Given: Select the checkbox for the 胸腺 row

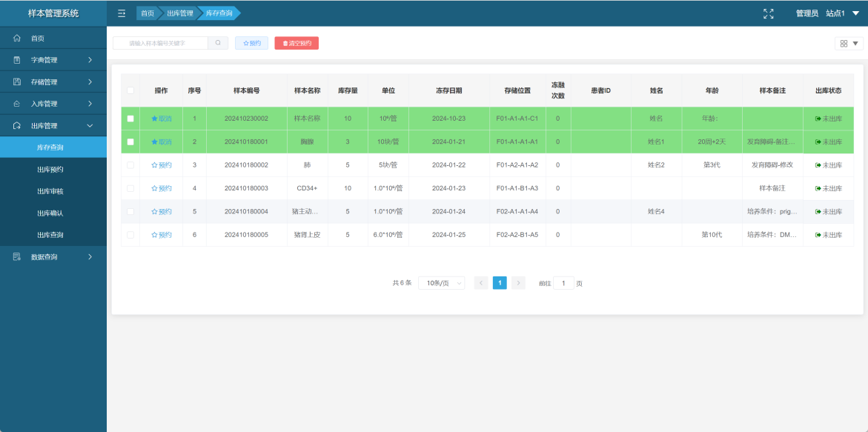Looking at the screenshot, I should pos(131,142).
